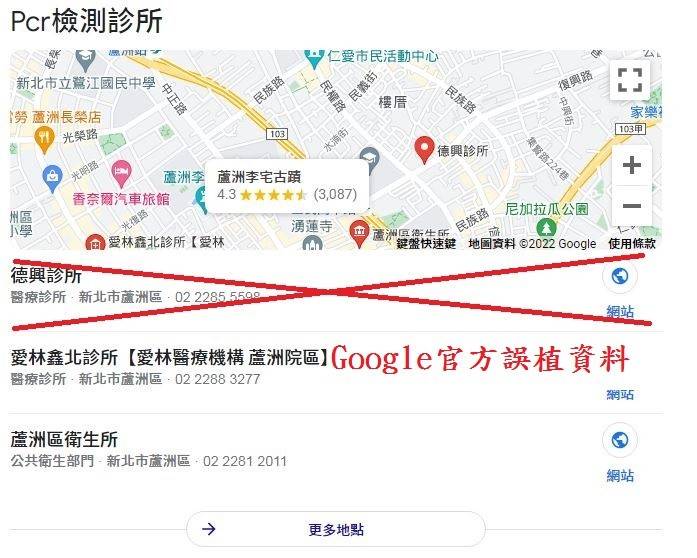Click the 蘆洲李宅古蹟 info card
This screenshot has width=697, height=558.
point(287,185)
